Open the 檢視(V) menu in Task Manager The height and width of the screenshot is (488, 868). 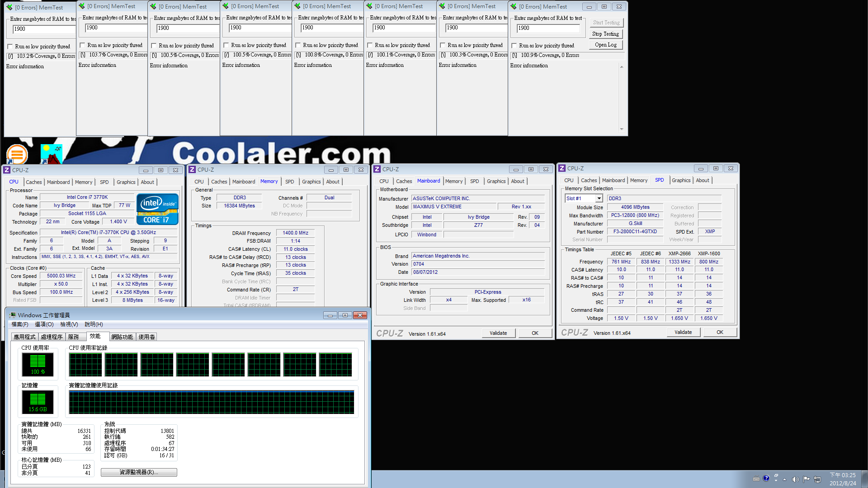coord(69,324)
